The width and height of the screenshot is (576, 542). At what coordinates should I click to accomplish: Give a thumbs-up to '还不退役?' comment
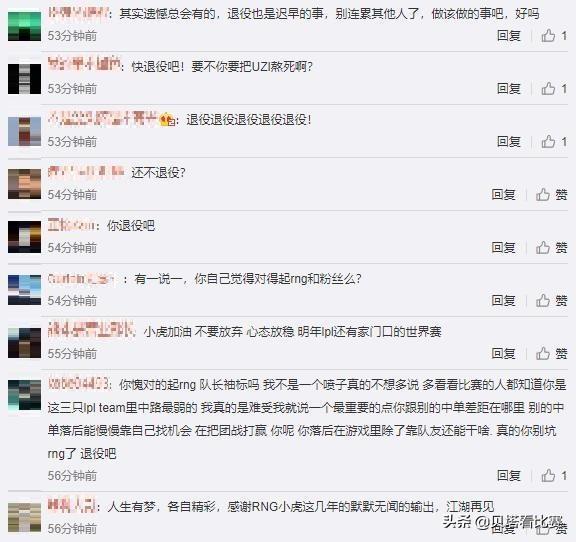(551, 194)
